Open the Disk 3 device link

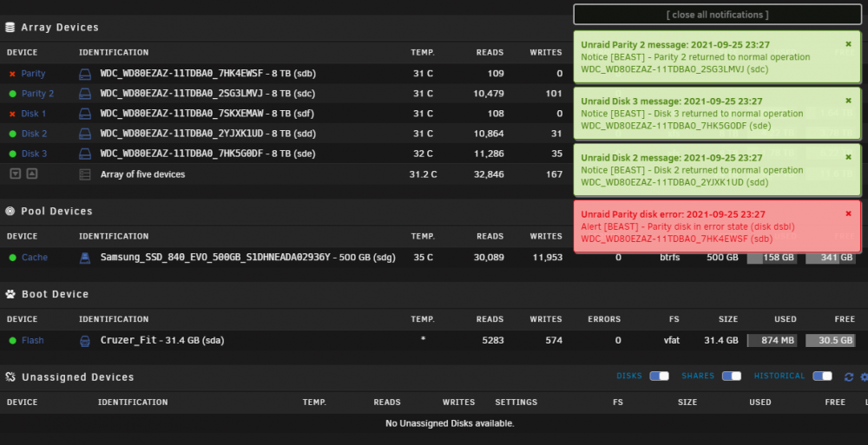35,154
